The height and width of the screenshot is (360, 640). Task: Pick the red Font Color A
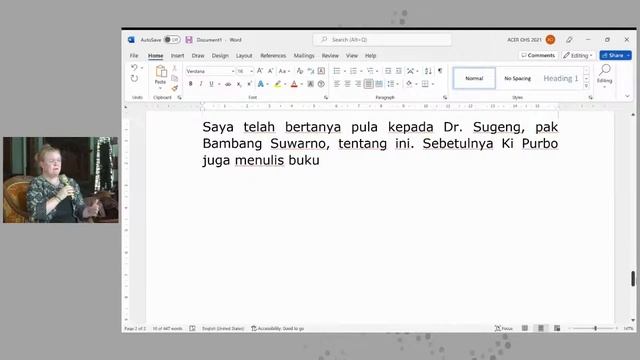coord(294,84)
